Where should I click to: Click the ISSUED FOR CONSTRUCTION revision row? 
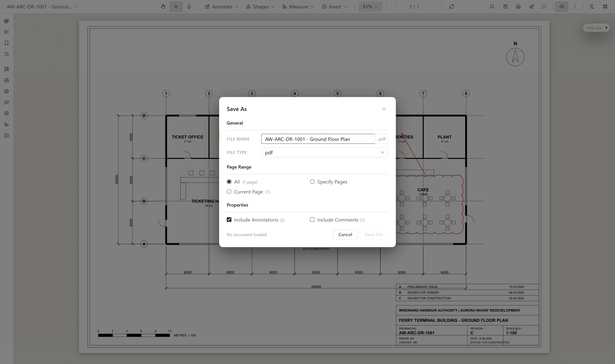(467, 298)
